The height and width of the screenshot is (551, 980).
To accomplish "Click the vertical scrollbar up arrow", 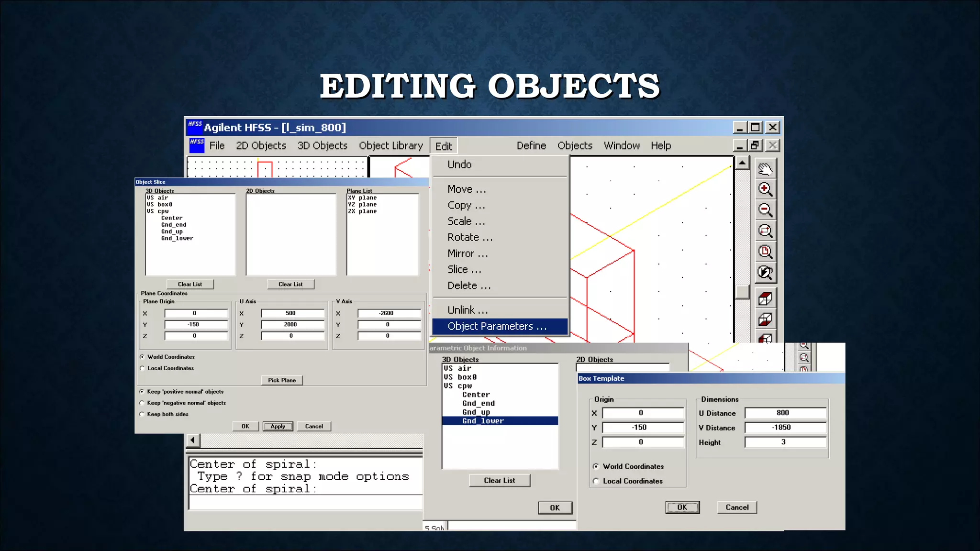I will [742, 163].
